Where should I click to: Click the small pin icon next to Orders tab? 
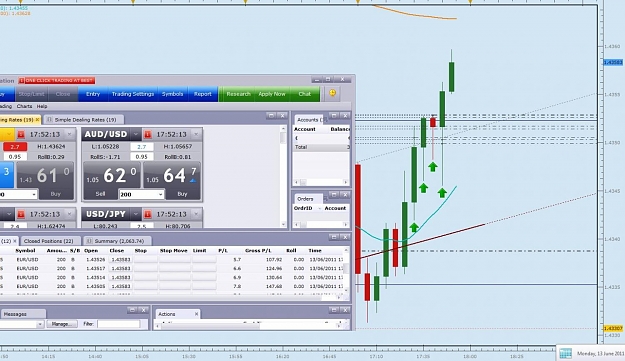(325, 198)
